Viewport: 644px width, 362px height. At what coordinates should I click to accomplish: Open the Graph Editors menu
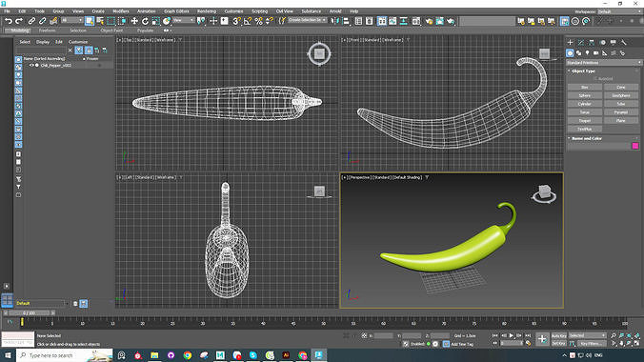tap(176, 11)
